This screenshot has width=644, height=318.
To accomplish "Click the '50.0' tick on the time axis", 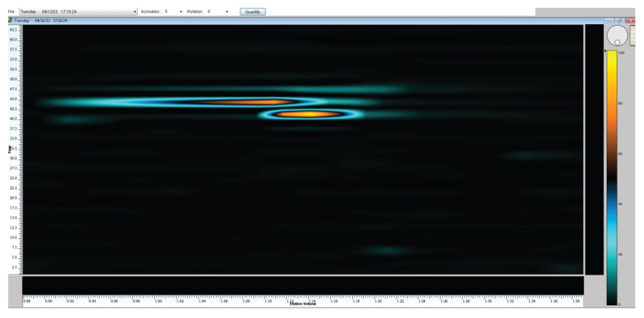I will tap(13, 79).
